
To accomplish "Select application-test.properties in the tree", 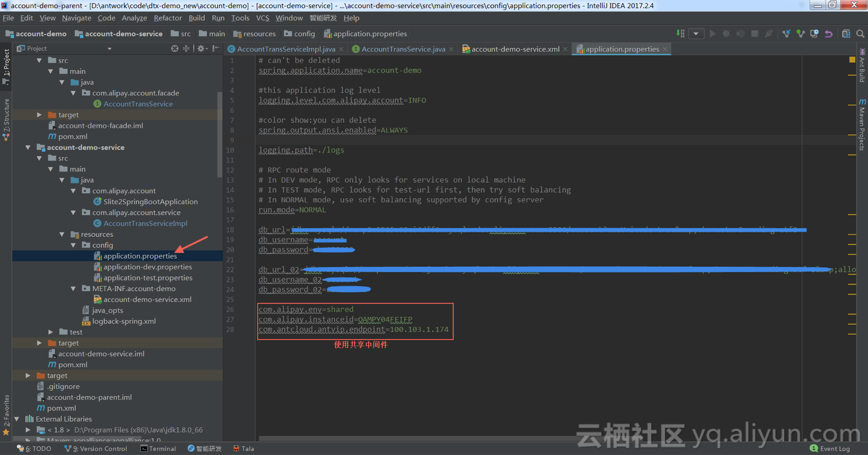I will pos(148,278).
